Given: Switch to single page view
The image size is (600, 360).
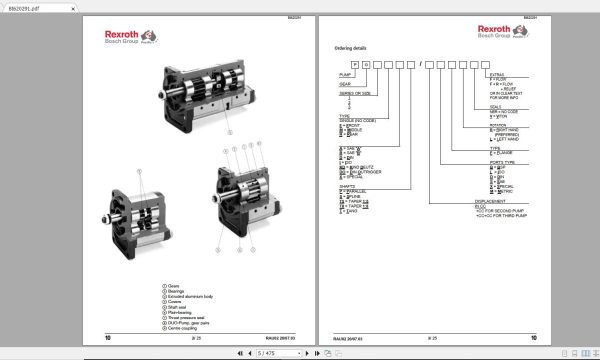Looking at the screenshot, I should 564,353.
